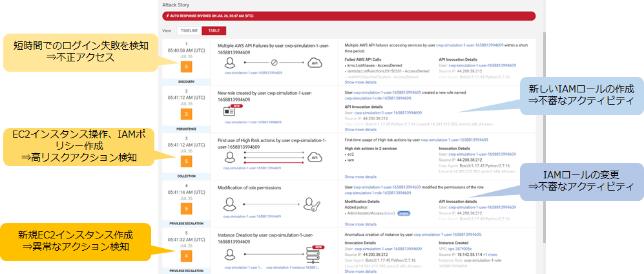Click the new role ID card icon

(x=229, y=111)
